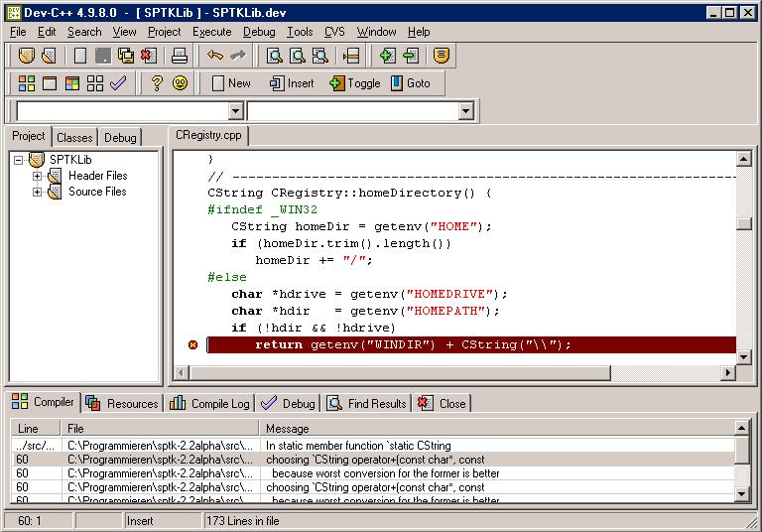Switch to the Debug bottom tab
Screen dimensions: 762x532
tap(288, 404)
